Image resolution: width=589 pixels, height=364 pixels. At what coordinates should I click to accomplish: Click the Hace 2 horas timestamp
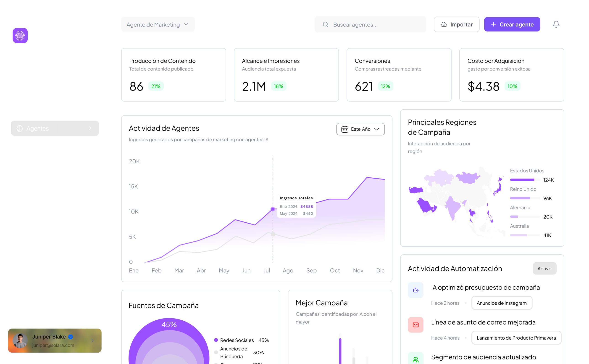[445, 303]
